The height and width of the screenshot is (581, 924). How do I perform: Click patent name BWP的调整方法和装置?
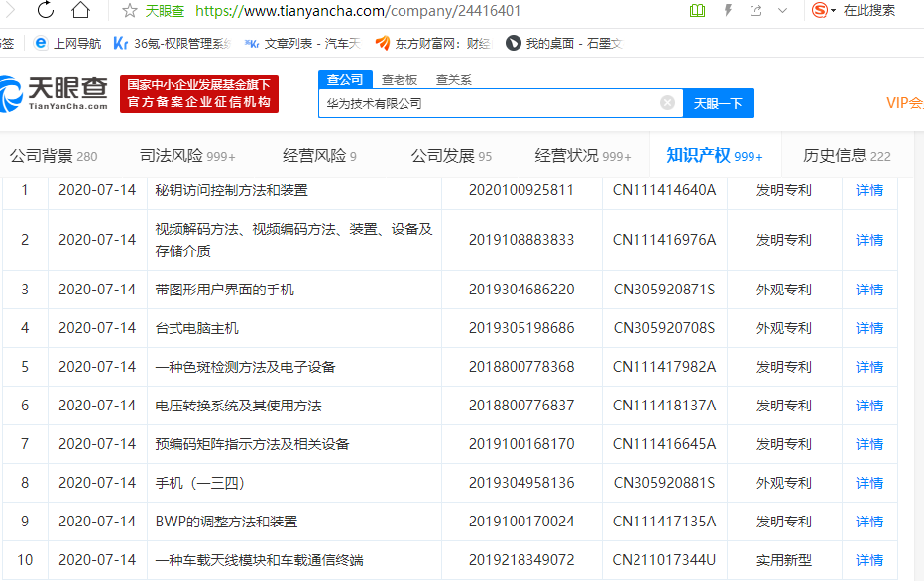(x=226, y=522)
